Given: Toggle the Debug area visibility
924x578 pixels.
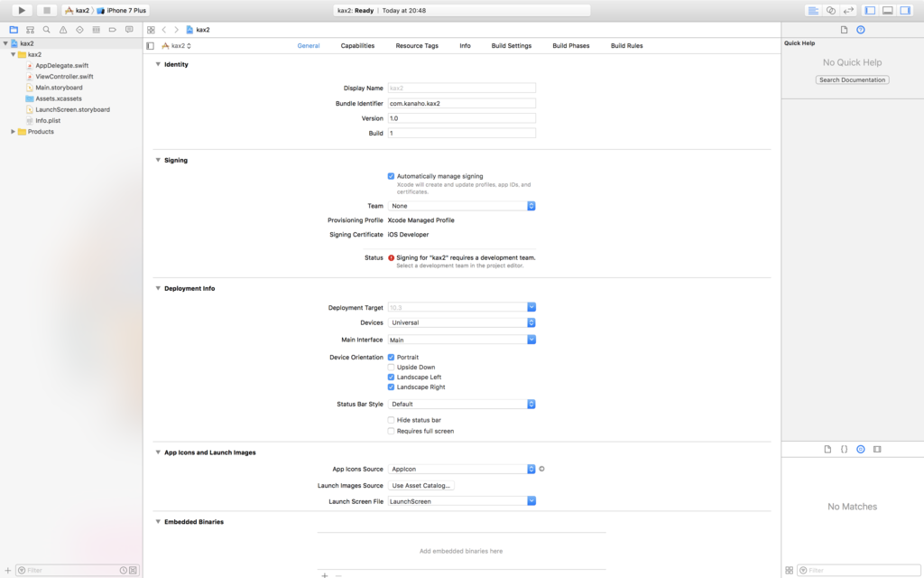Looking at the screenshot, I should 888,10.
